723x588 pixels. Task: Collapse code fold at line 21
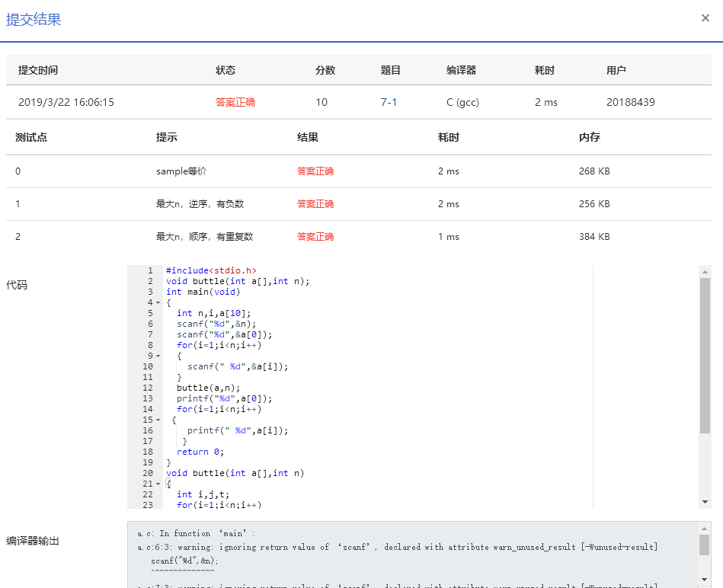[158, 484]
